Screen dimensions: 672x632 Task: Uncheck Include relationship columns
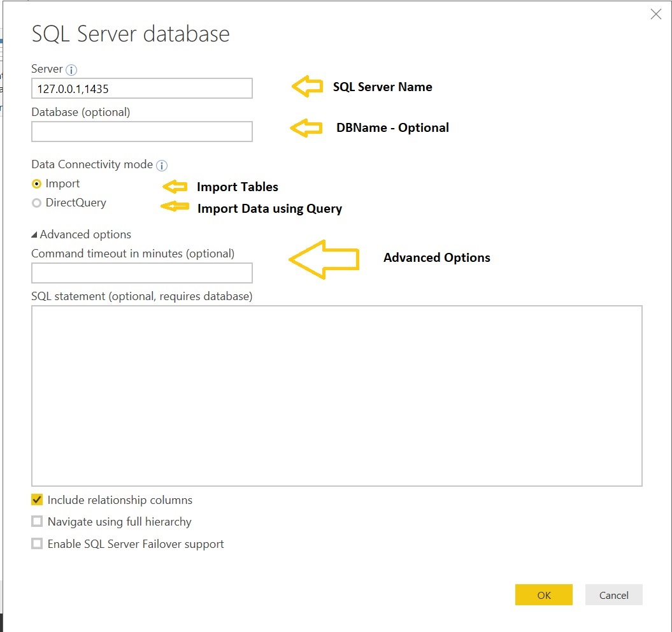tap(38, 499)
